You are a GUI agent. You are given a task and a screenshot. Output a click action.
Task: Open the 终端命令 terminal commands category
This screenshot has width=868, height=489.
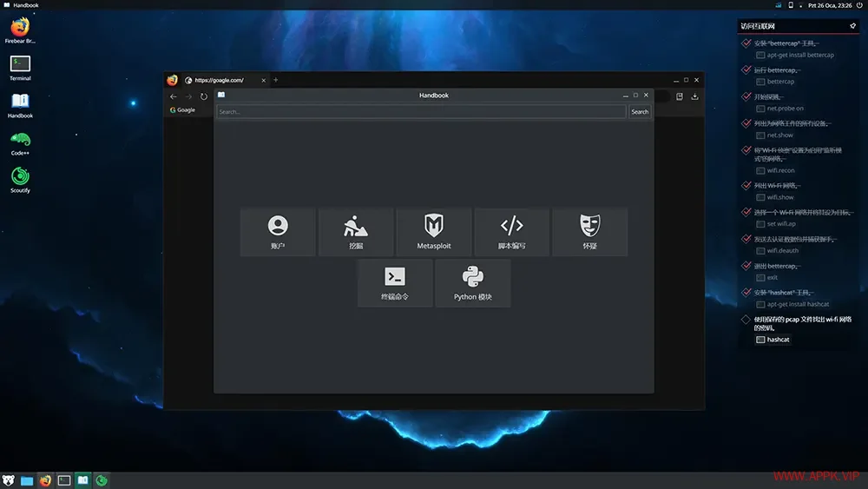395,283
